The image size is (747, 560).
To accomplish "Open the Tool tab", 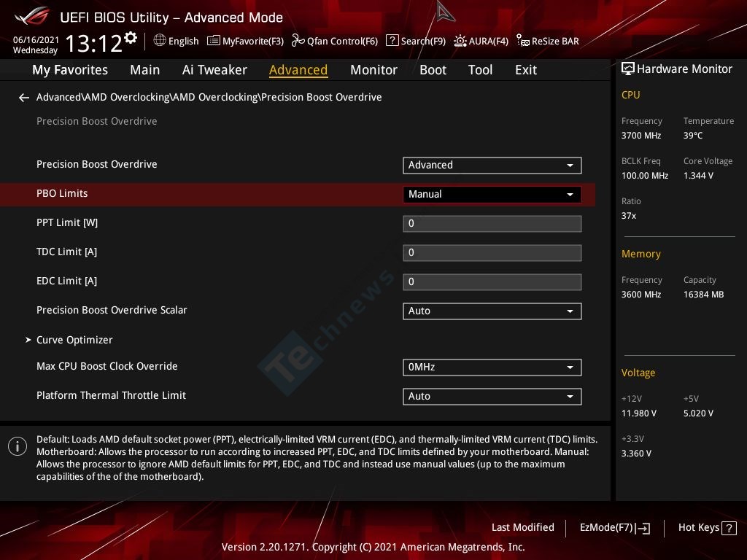I will click(480, 70).
